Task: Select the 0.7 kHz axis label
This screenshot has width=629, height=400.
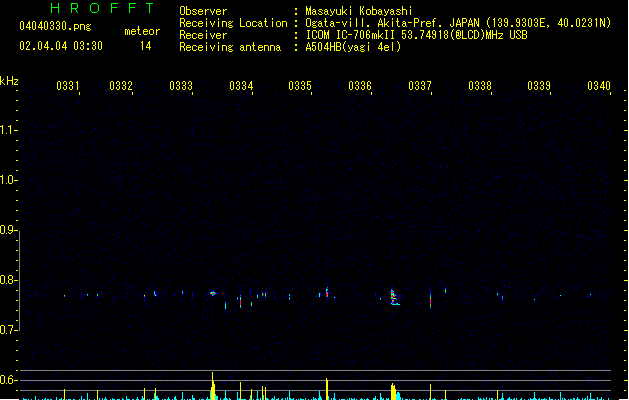Action: pos(7,330)
